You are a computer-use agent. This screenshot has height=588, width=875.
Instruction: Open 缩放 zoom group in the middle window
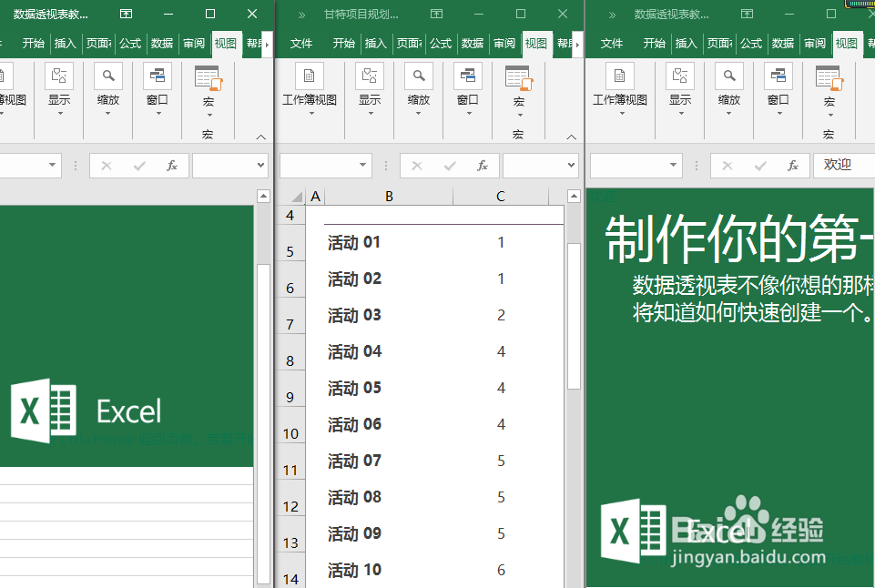coord(419,90)
